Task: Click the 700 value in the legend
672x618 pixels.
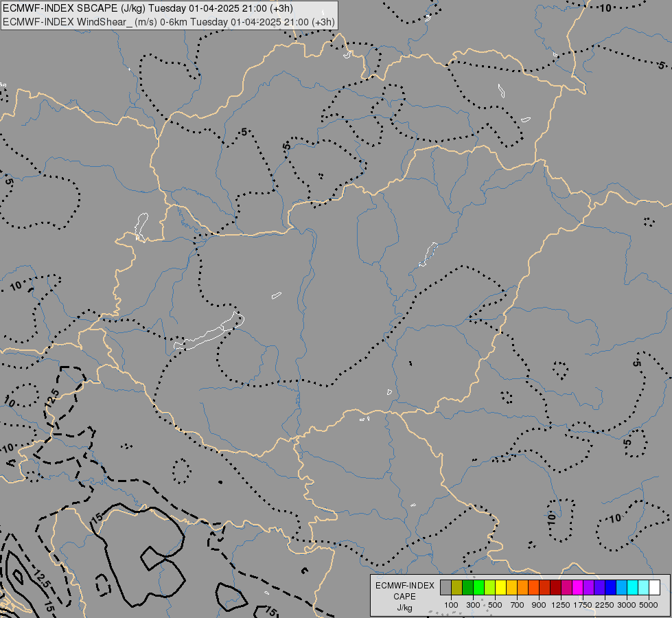Action: coord(518,605)
